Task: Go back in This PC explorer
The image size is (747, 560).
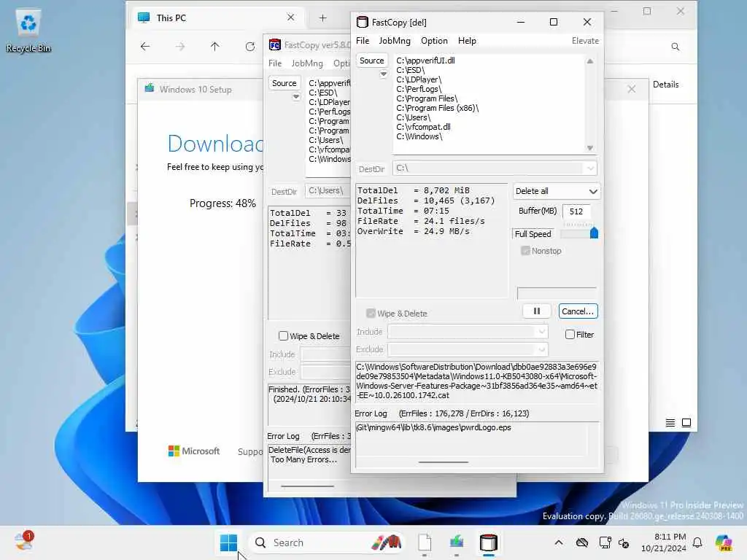Action: [x=145, y=46]
